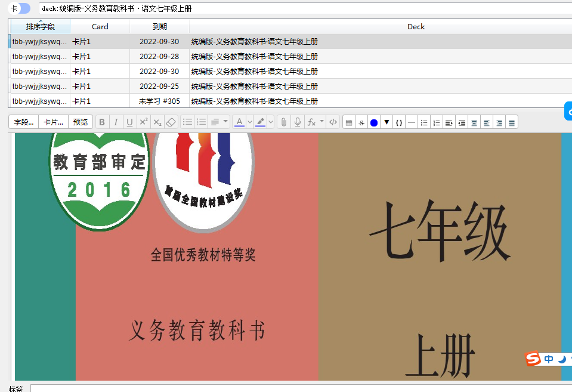
Task: Open the text alignment options
Action: [x=219, y=122]
